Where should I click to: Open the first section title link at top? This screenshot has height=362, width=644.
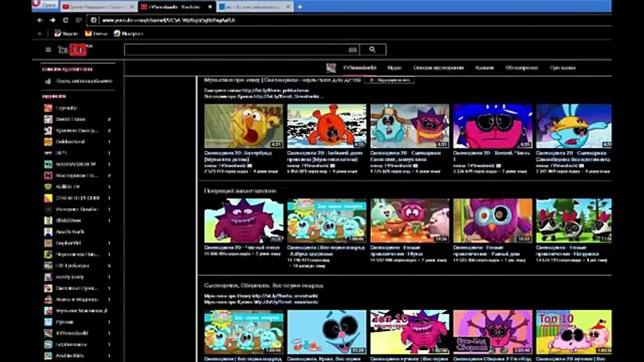(x=282, y=80)
